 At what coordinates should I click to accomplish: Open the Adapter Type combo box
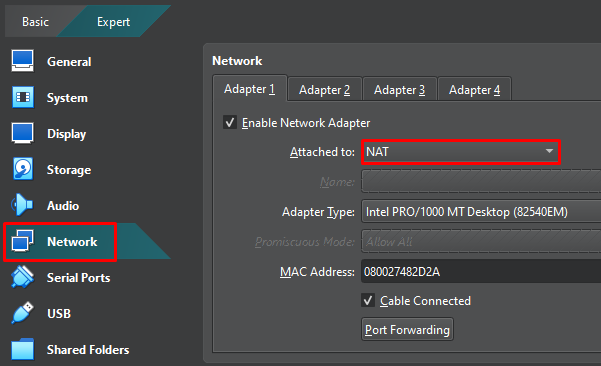coord(481,212)
